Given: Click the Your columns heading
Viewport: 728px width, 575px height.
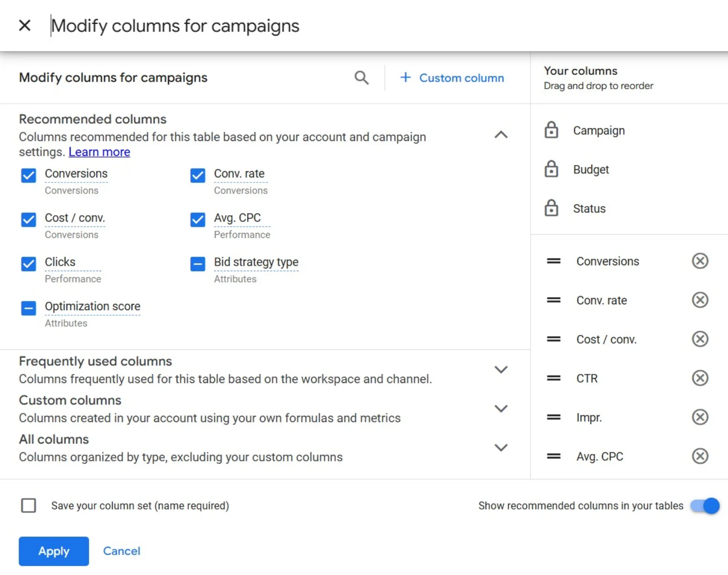Looking at the screenshot, I should click(581, 71).
